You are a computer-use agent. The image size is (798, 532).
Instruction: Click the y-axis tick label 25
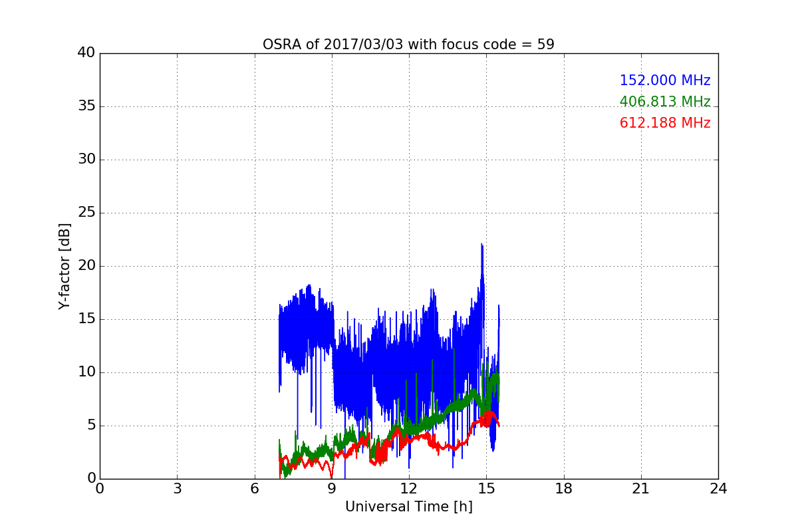point(86,213)
